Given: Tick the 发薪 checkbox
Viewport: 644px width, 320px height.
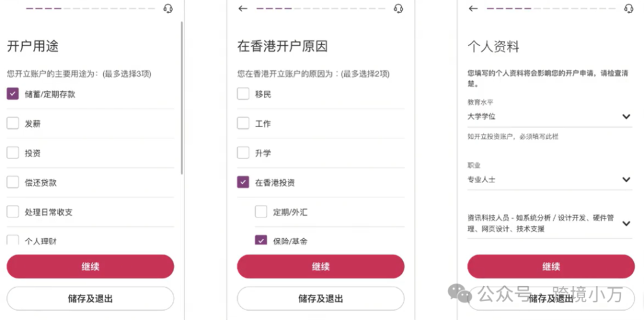Looking at the screenshot, I should coord(13,124).
